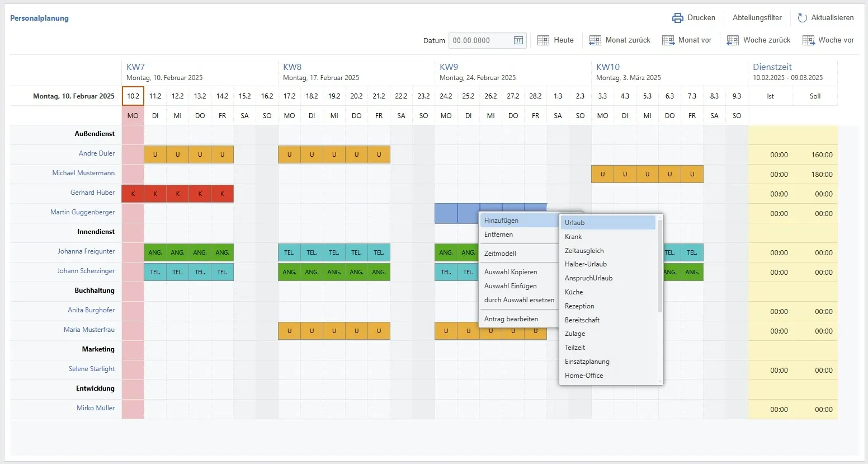This screenshot has height=464, width=868.
Task: Open employee Martin Guggenberger
Action: click(x=82, y=212)
